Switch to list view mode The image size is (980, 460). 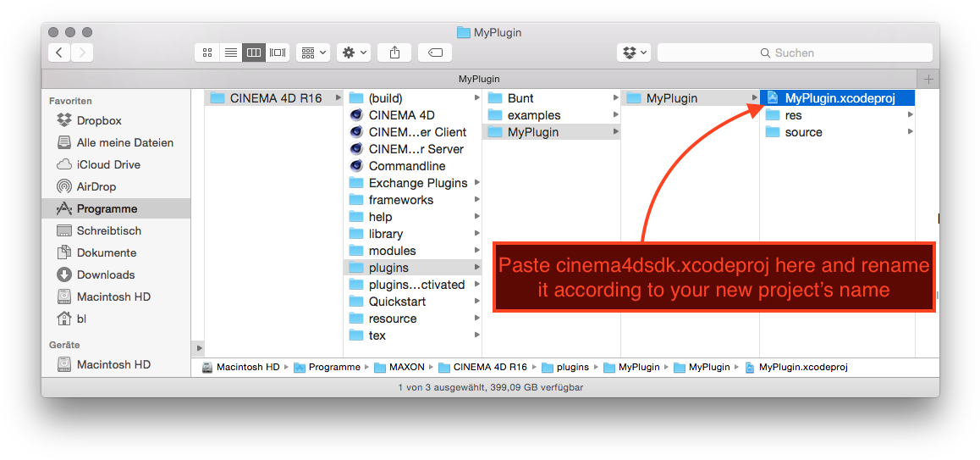click(x=230, y=53)
